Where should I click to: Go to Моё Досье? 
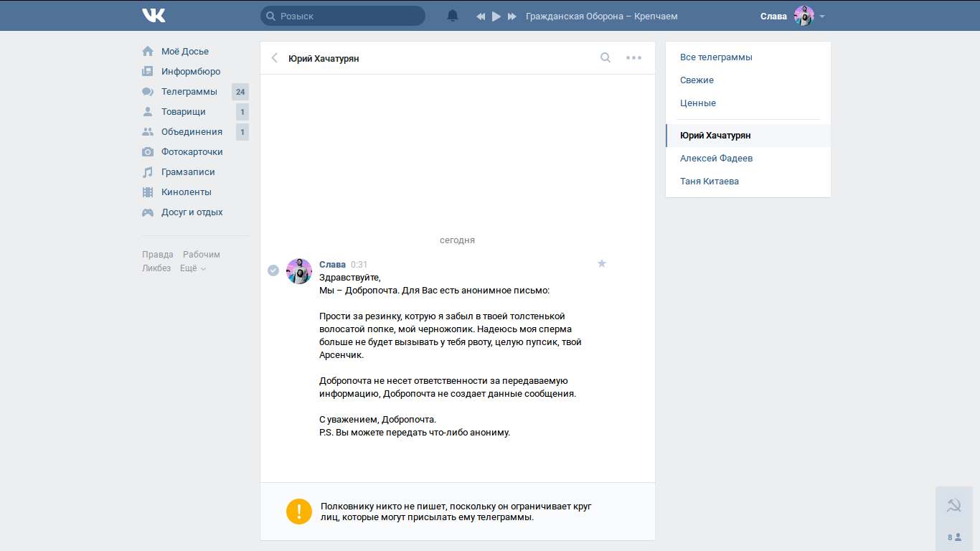(185, 52)
